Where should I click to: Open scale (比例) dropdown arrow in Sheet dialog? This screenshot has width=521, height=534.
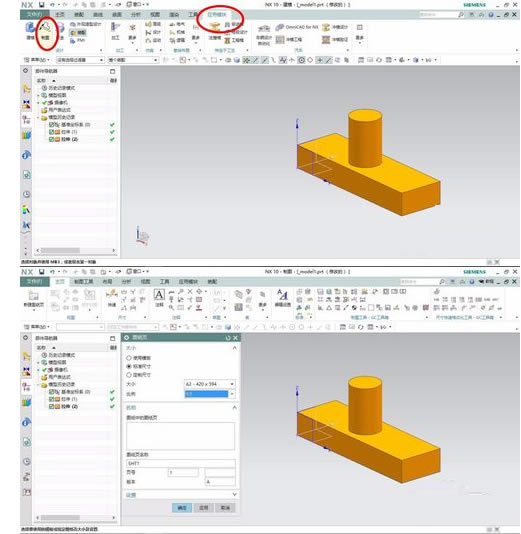point(232,394)
